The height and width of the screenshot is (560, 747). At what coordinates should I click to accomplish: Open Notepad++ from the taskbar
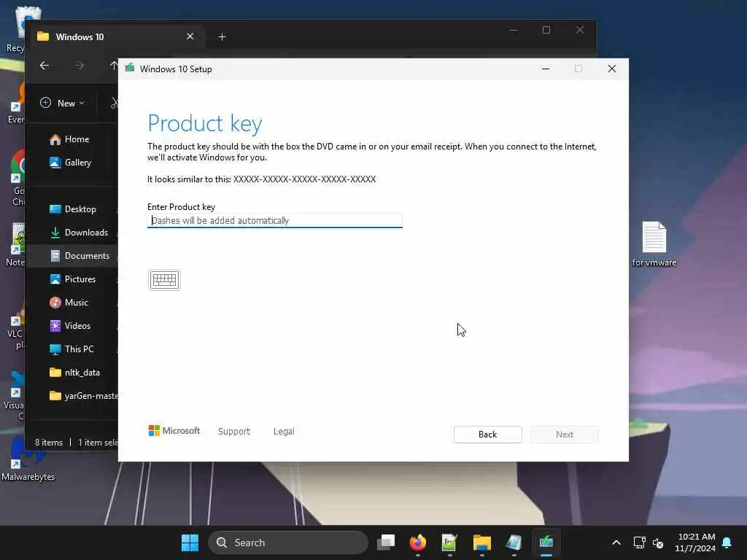click(x=449, y=542)
